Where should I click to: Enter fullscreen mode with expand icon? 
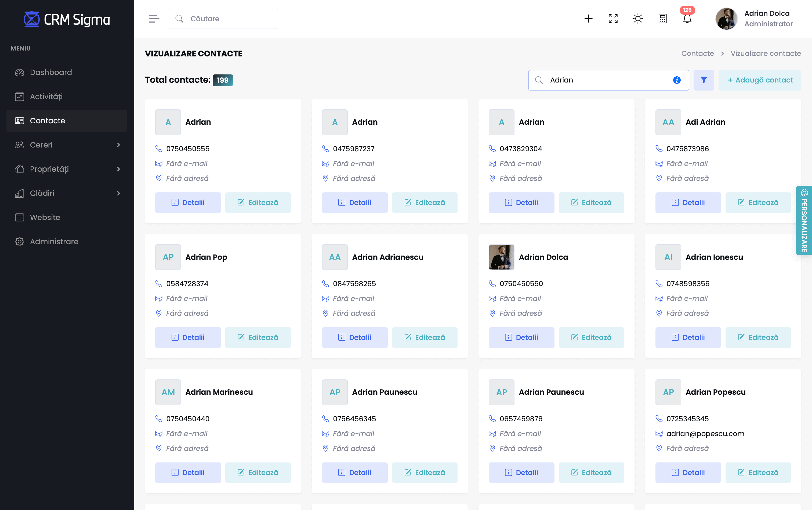coord(613,19)
